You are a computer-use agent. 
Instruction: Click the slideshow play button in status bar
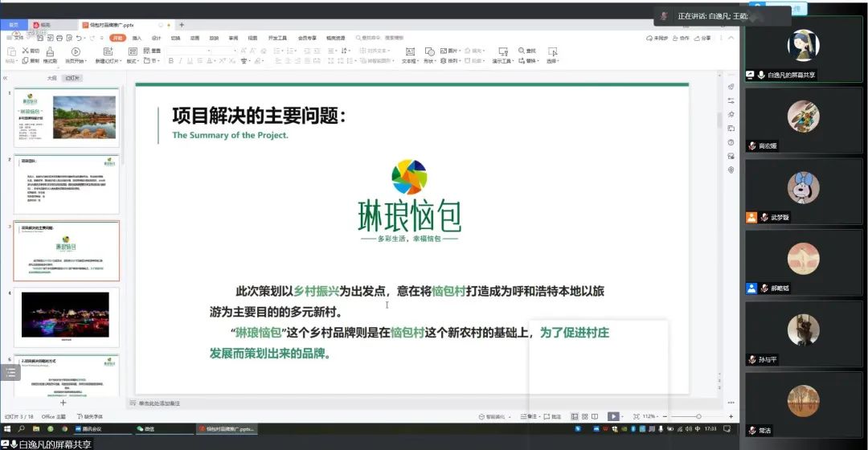(x=613, y=416)
